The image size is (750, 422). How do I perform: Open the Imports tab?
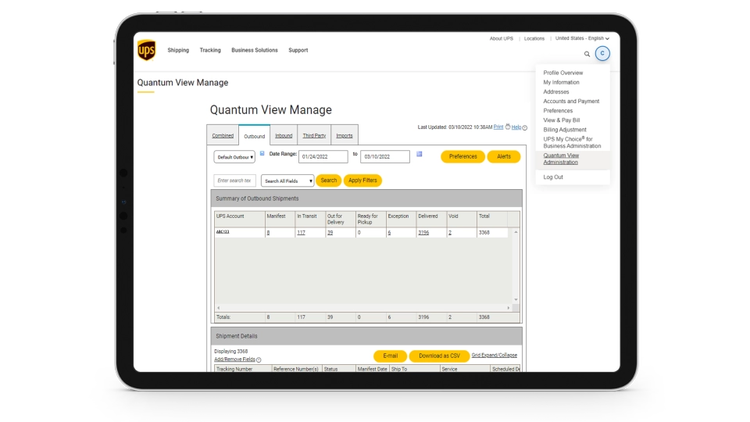(344, 135)
